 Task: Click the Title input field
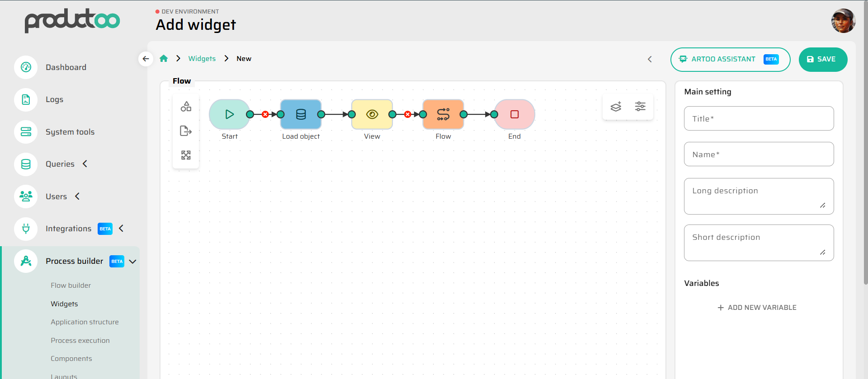[x=759, y=119]
